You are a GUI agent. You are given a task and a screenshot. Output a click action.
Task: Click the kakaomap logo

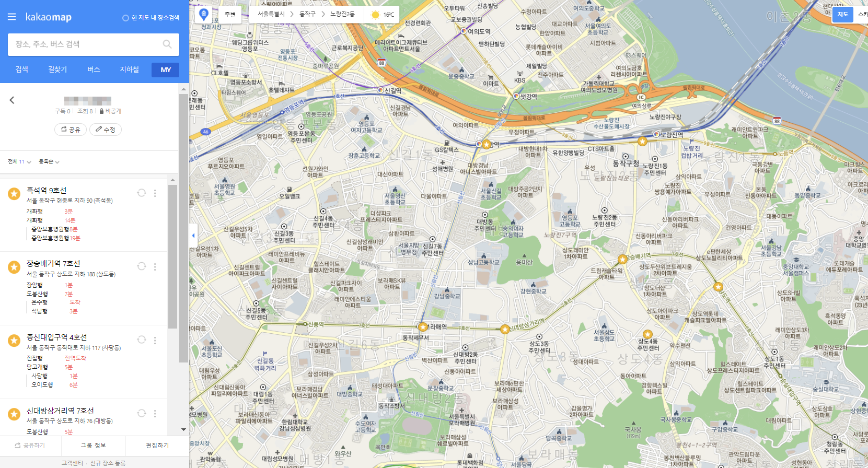coord(49,17)
